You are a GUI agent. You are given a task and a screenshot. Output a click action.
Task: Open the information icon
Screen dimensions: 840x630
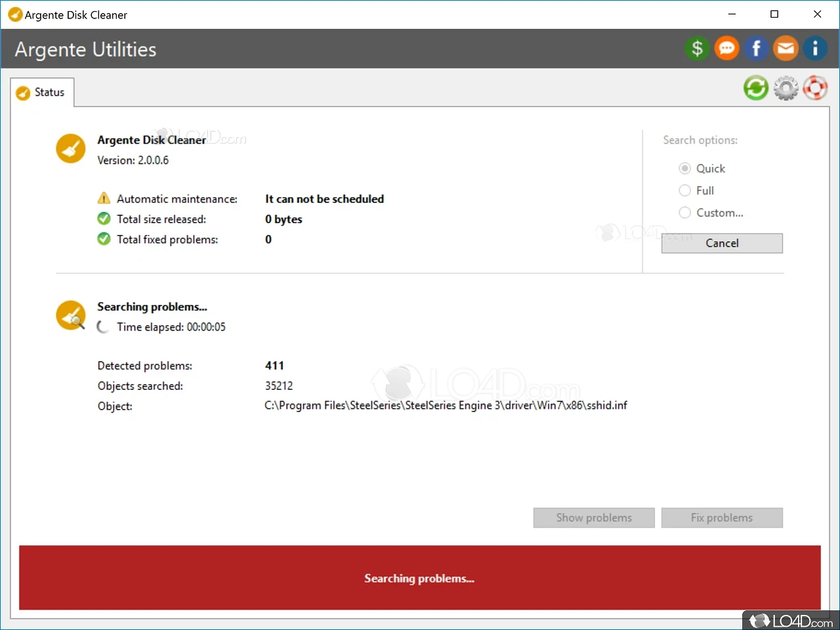point(815,48)
